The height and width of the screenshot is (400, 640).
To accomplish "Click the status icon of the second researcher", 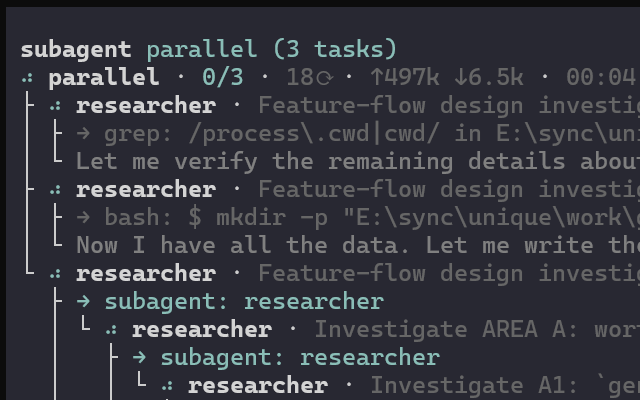I will coord(55,190).
